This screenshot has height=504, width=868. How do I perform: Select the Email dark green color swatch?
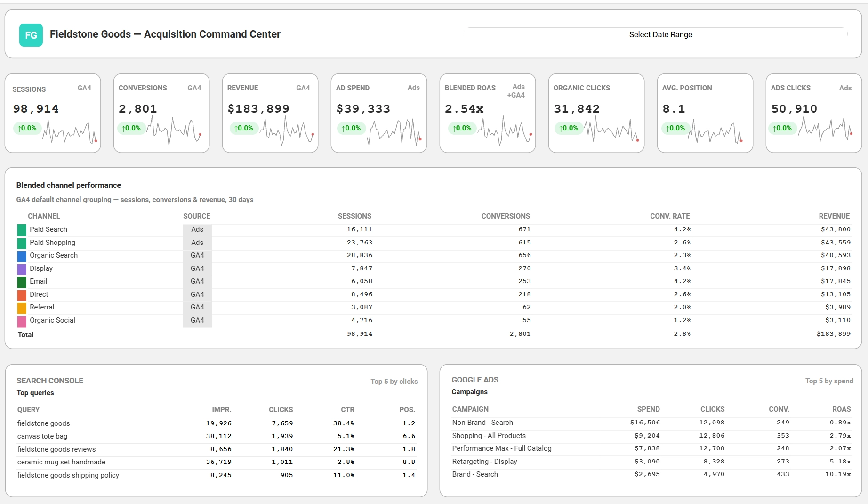(22, 282)
